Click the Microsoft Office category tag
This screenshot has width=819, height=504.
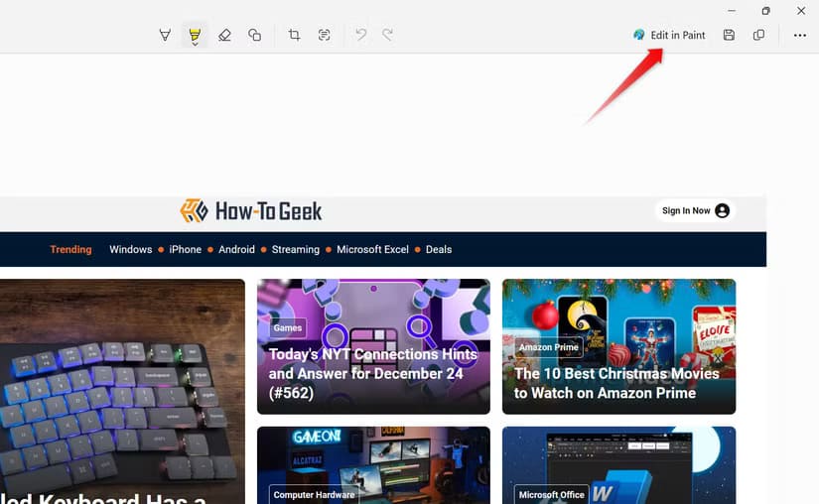[x=552, y=495]
